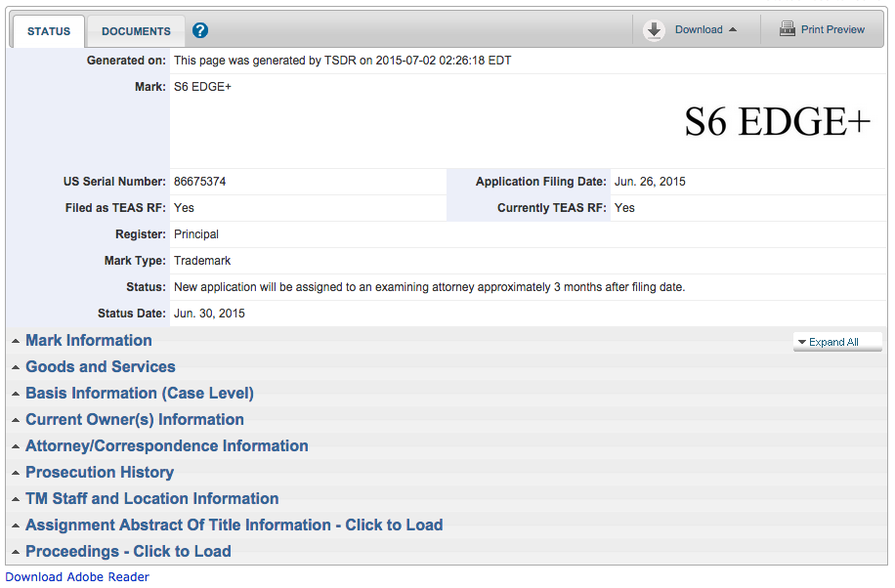Select the status date Jun. 30, 2015
Image resolution: width=895 pixels, height=588 pixels.
click(x=209, y=314)
